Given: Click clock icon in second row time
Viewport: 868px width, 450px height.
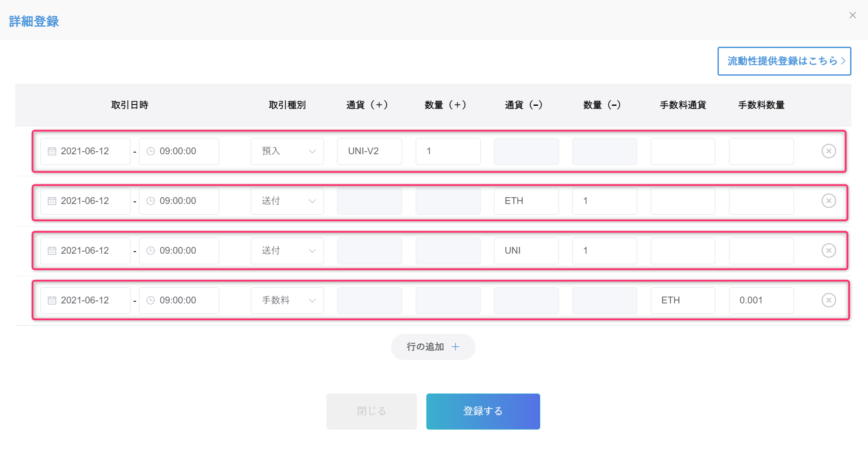Looking at the screenshot, I should (x=150, y=201).
